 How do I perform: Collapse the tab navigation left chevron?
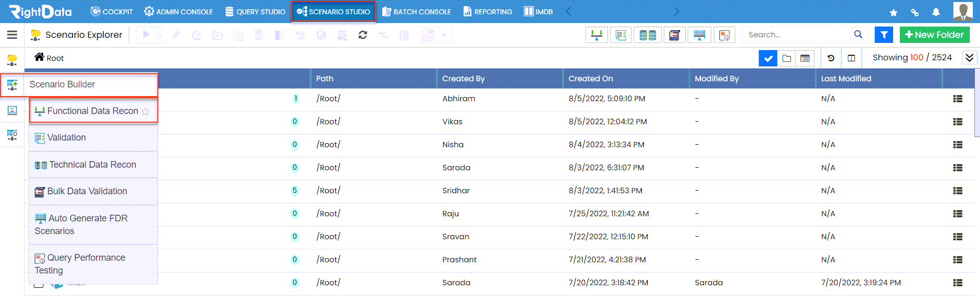[569, 11]
